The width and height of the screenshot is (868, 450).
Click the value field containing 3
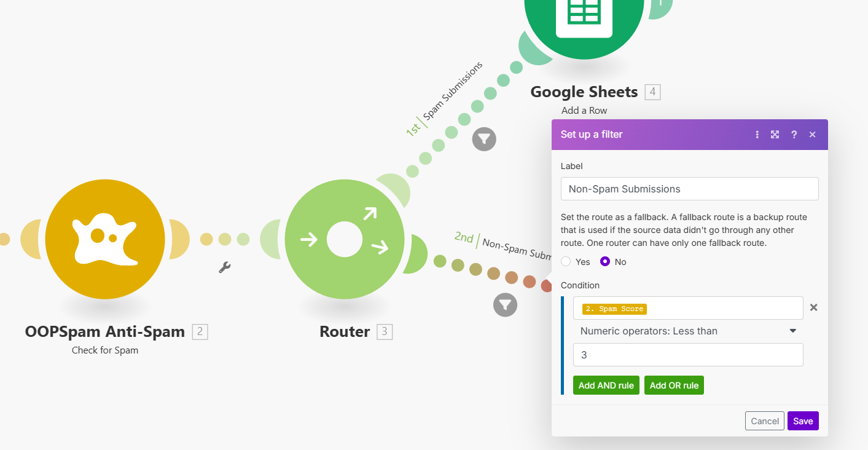click(x=688, y=355)
